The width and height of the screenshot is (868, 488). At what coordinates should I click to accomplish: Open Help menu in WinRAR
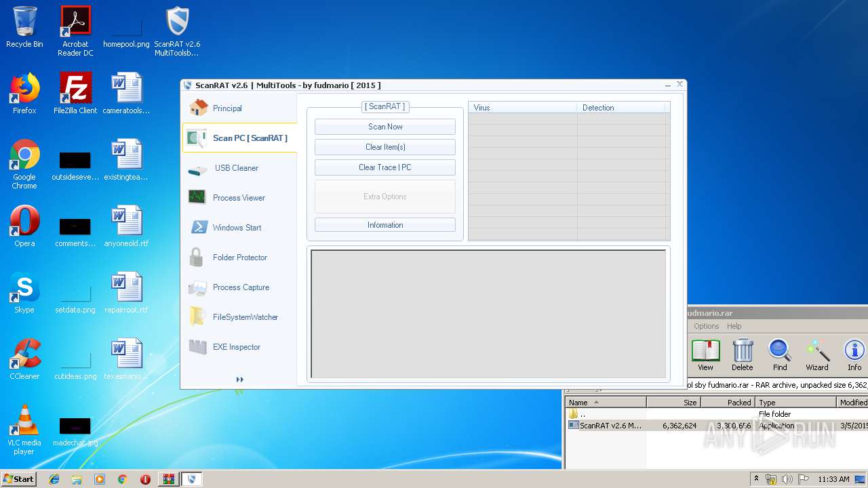coord(734,326)
